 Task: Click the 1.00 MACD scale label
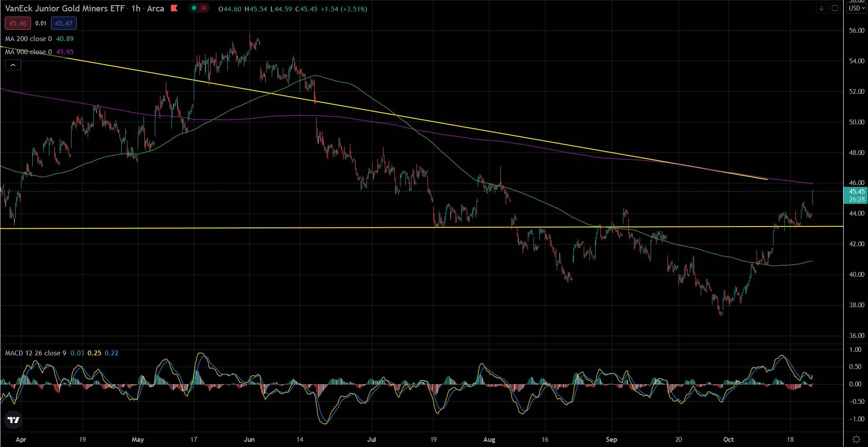pos(855,350)
